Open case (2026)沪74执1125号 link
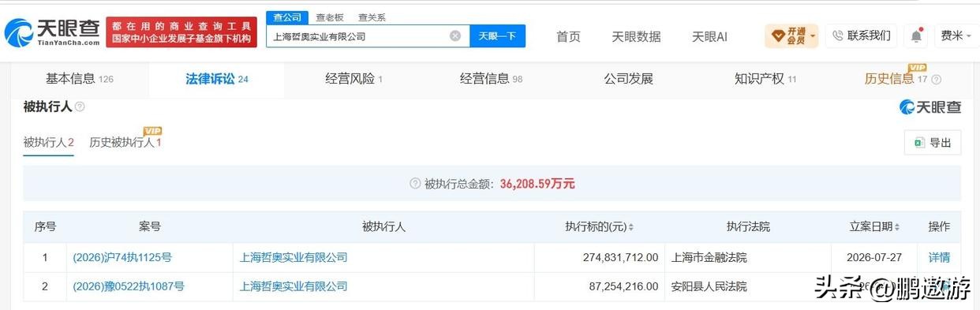Image resolution: width=980 pixels, height=310 pixels. click(x=122, y=257)
